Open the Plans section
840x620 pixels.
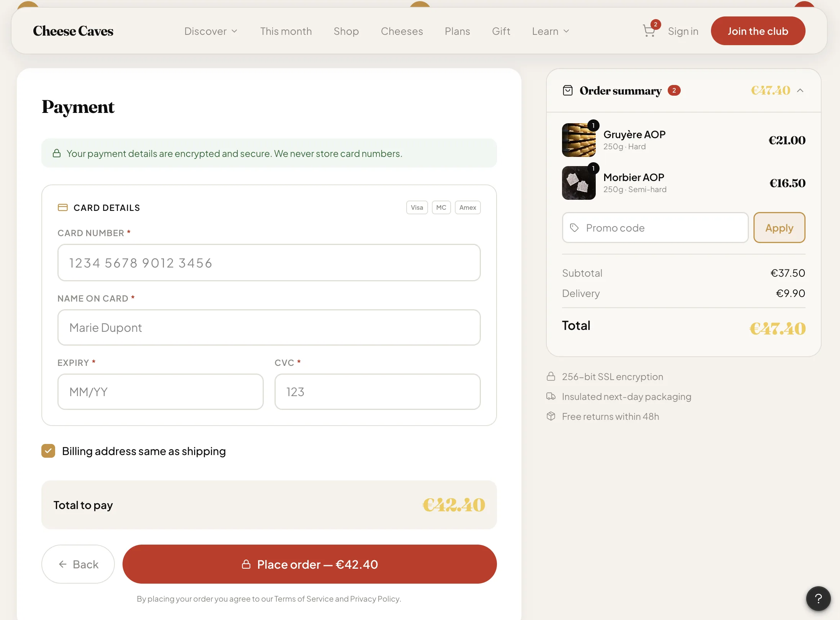(457, 31)
